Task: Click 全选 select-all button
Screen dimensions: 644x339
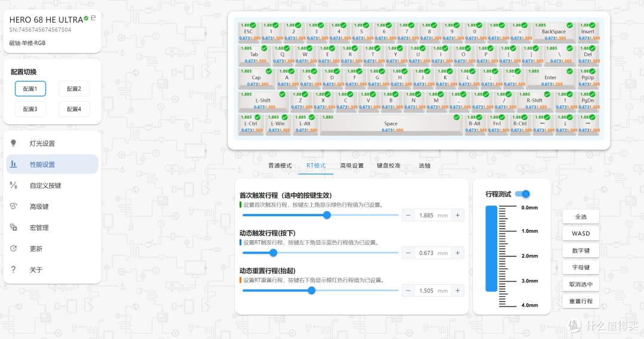Action: tap(581, 217)
